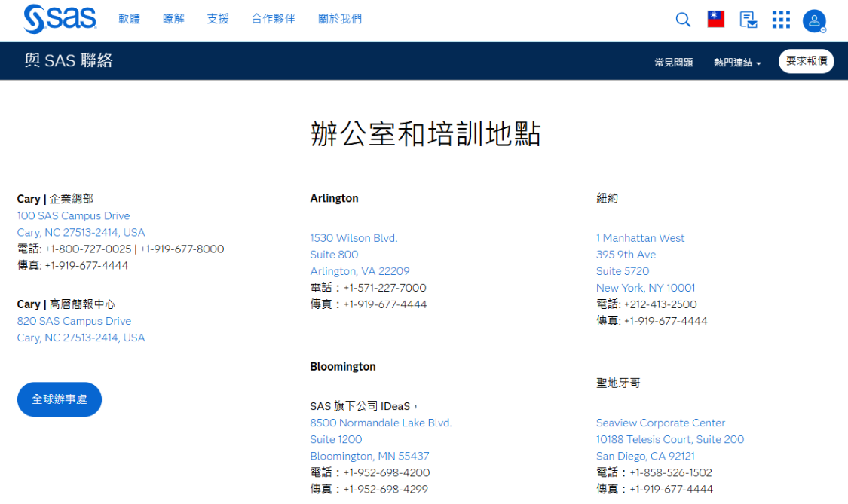Open the 合作夥伴 menu
This screenshot has width=848, height=504.
(273, 19)
